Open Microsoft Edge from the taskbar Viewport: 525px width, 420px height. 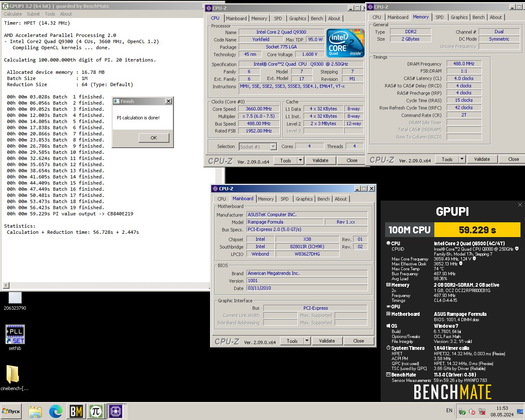(56, 411)
